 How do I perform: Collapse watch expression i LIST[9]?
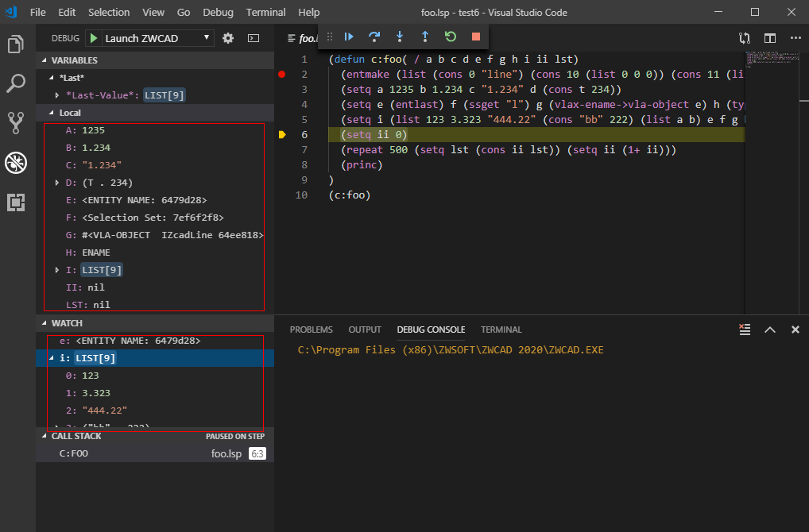(x=51, y=358)
